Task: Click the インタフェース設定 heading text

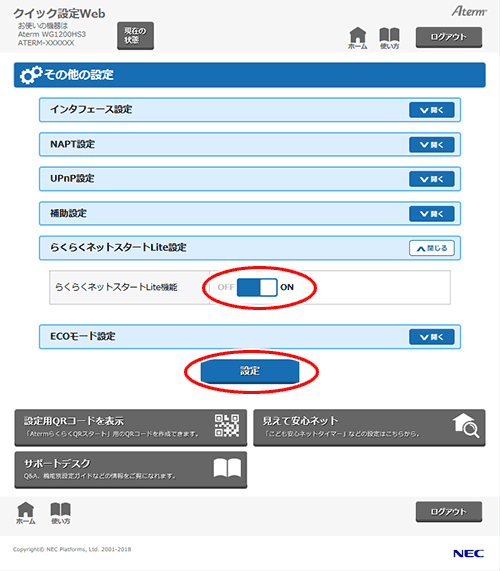Action: tap(91, 110)
